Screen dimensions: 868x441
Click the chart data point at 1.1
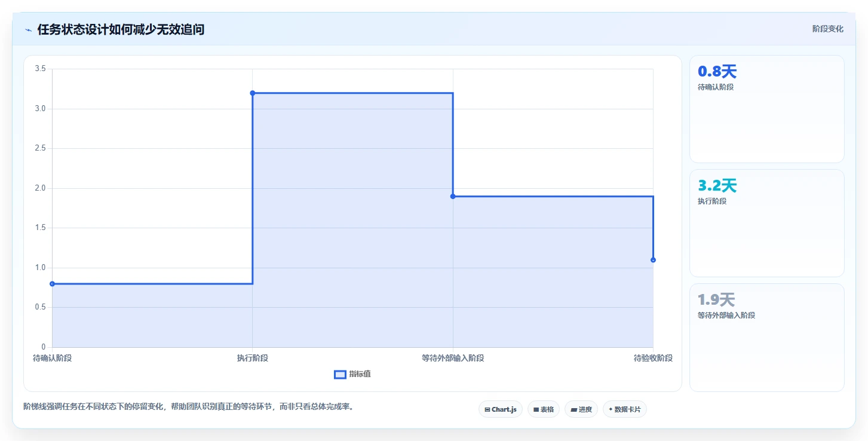(653, 260)
